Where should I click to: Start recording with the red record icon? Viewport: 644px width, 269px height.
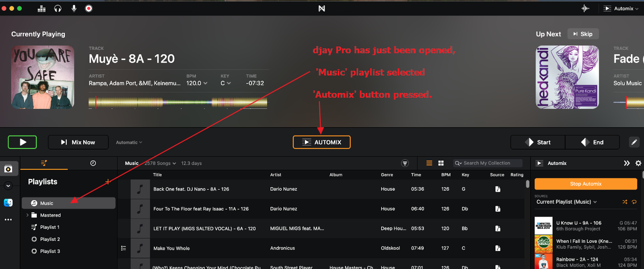89,9
